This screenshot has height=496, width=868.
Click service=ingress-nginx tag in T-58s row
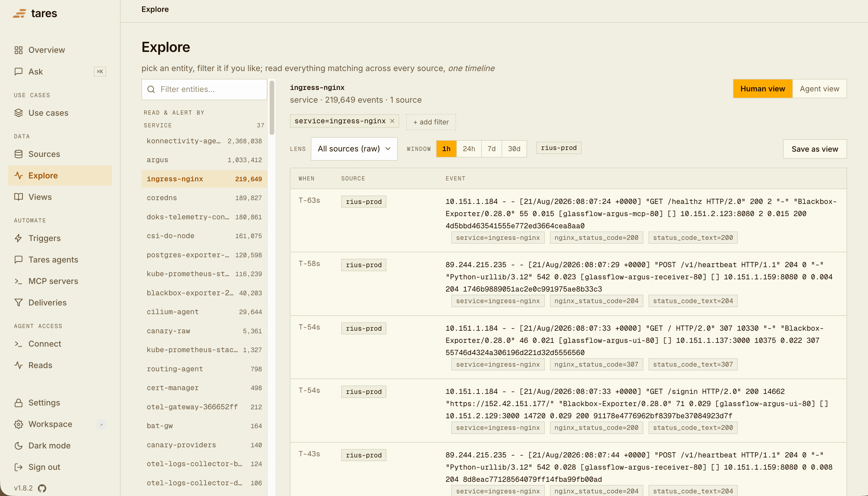[498, 301]
